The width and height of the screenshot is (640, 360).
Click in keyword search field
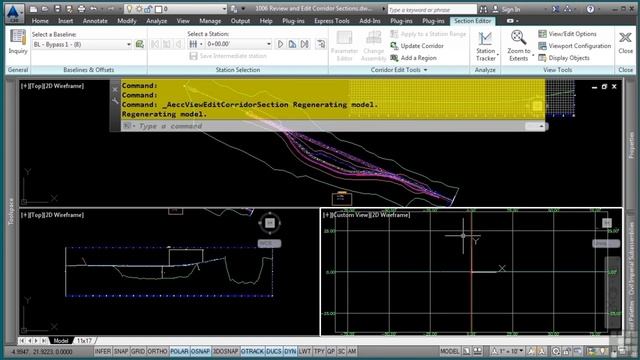[x=431, y=9]
